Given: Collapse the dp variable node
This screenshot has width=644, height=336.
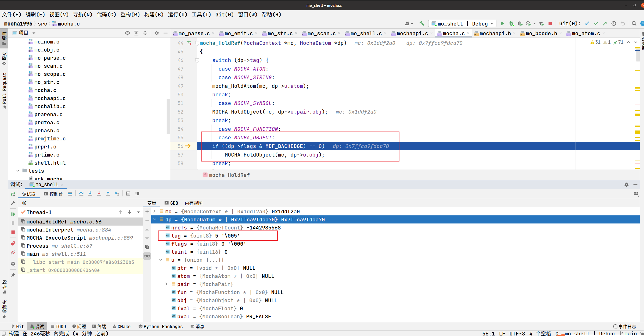Looking at the screenshot, I should [155, 219].
